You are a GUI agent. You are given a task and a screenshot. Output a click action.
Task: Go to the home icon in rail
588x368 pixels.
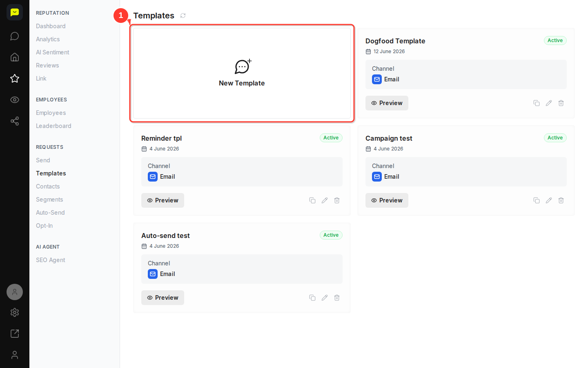coord(15,57)
